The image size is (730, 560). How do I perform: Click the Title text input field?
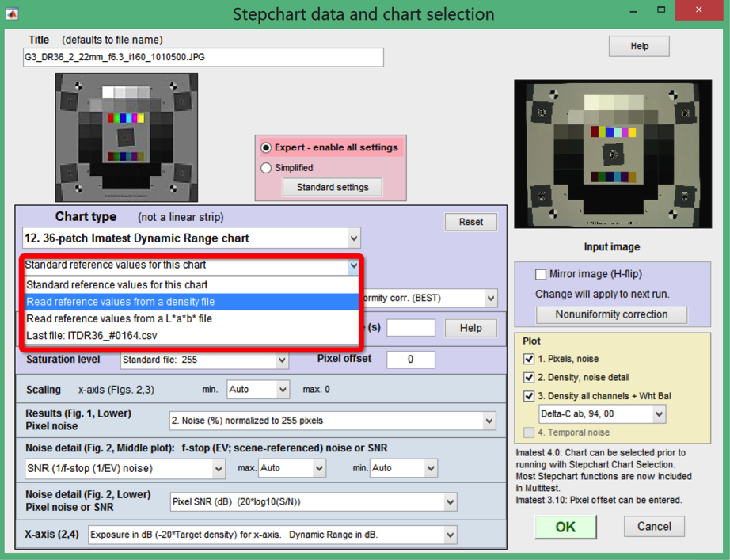[x=203, y=58]
